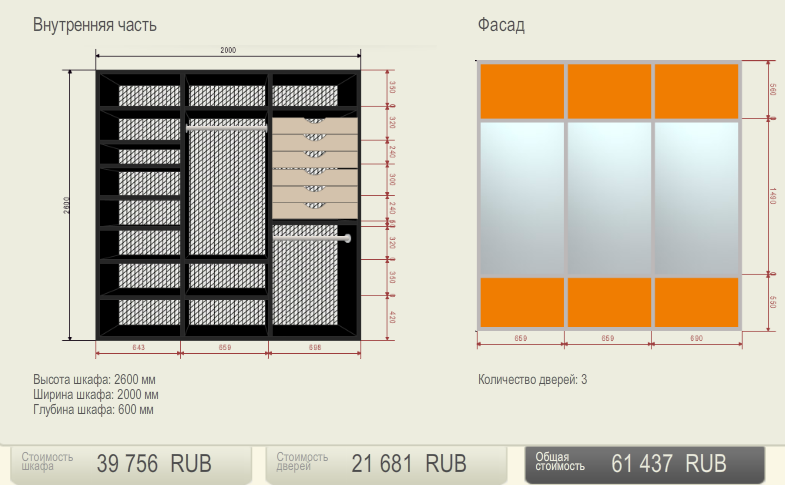Screen dimensions: 785x485
Task: Select the bottom-middle orange facade panel
Action: coord(609,302)
